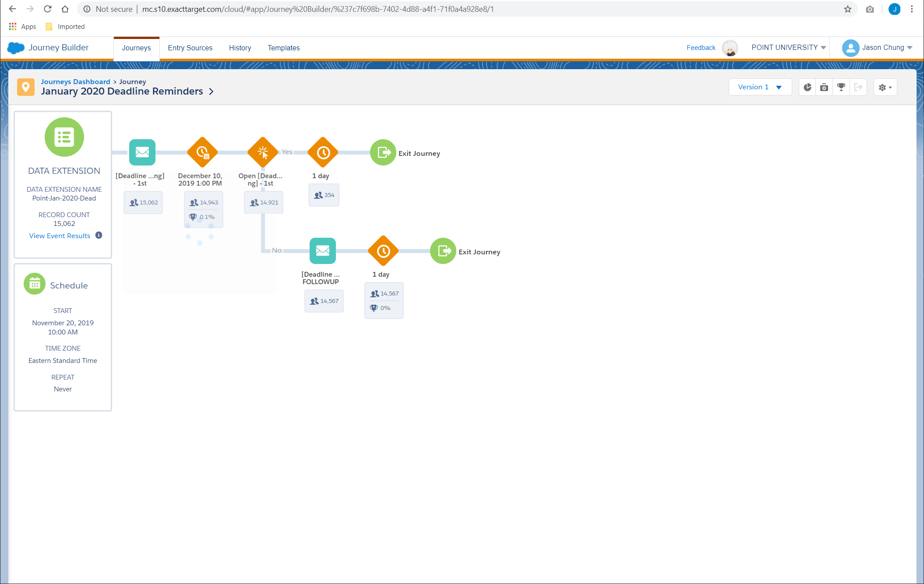Open the settings gear dropdown menu
924x584 pixels.
pyautogui.click(x=885, y=87)
